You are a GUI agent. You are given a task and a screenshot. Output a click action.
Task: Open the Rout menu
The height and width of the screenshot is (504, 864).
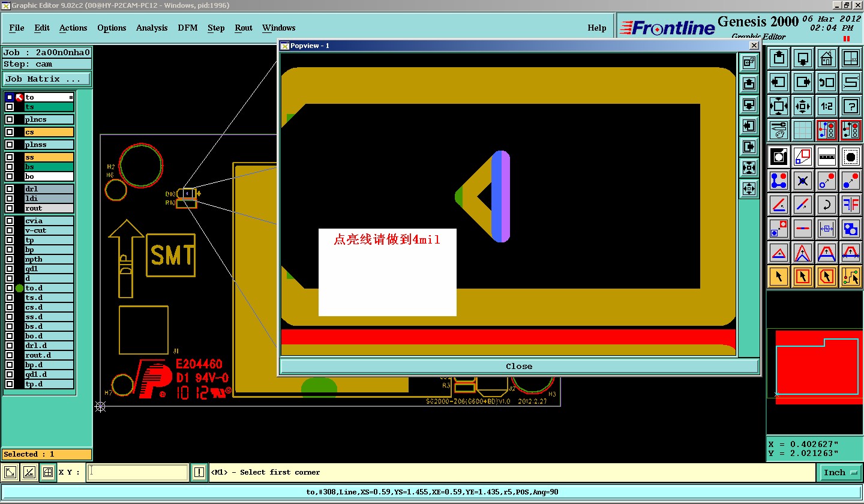click(x=244, y=28)
